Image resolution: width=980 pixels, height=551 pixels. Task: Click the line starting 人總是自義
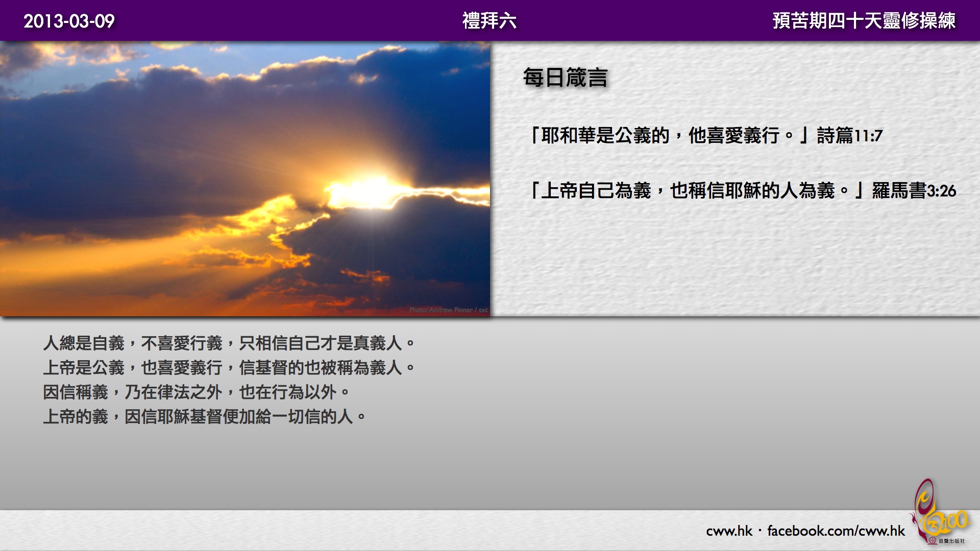pos(229,343)
